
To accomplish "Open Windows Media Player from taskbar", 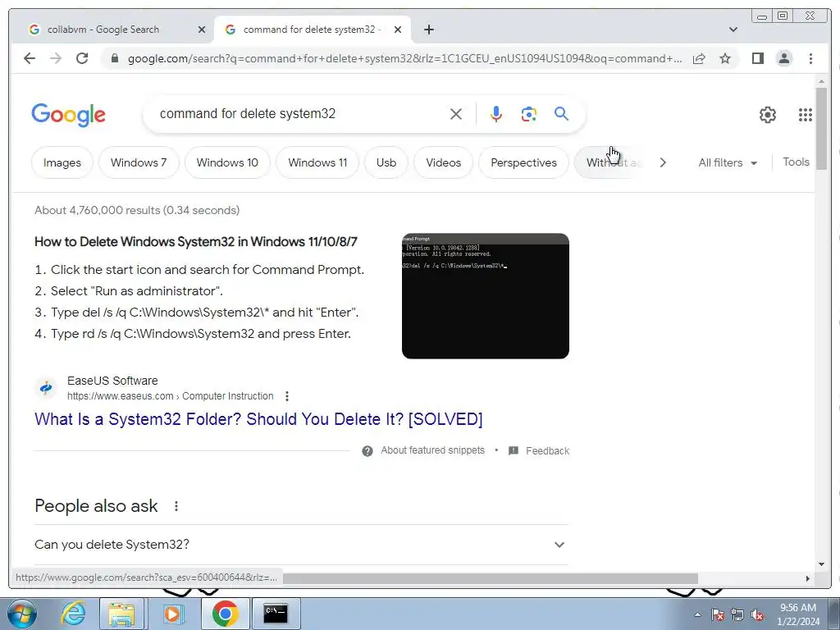I will pyautogui.click(x=172, y=614).
